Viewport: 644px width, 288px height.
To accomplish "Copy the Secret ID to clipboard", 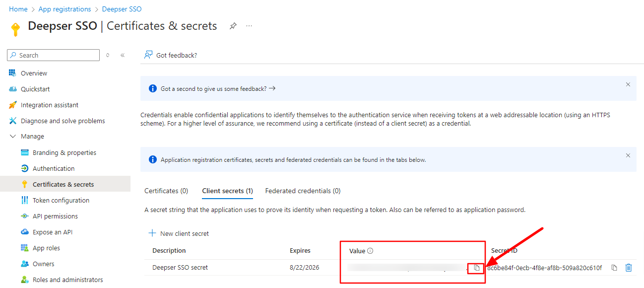I will [614, 268].
